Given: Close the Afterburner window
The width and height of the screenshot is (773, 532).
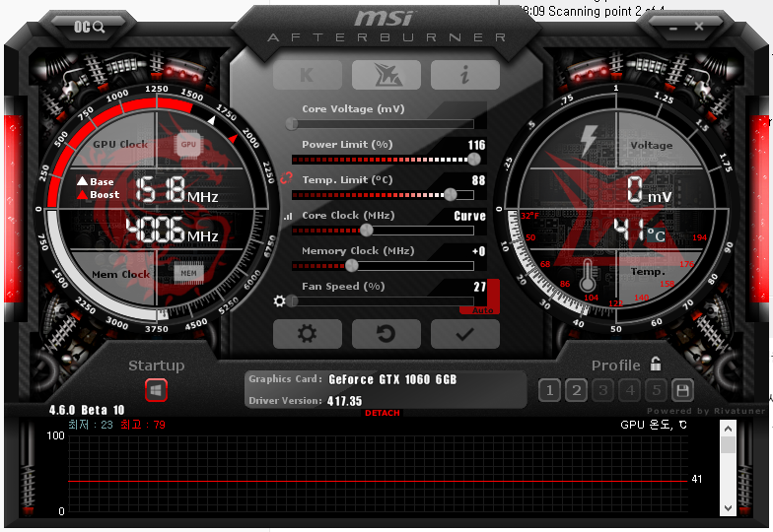Looking at the screenshot, I should [699, 26].
